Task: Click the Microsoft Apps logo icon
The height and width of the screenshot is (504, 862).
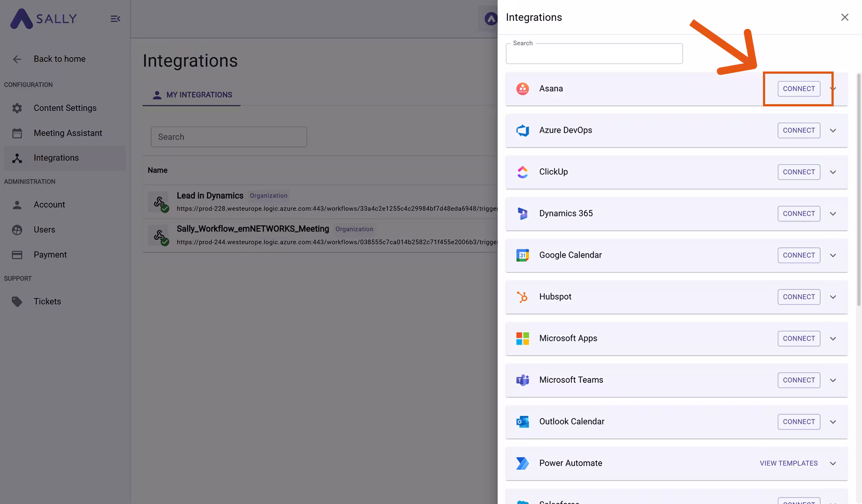Action: coord(523,339)
